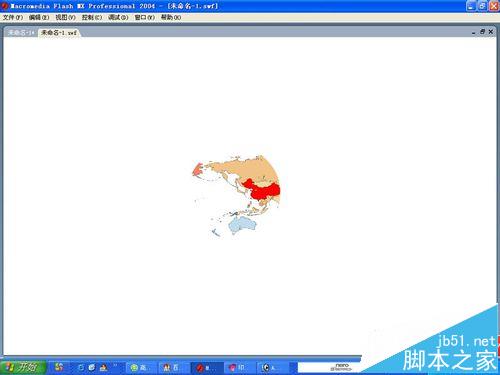Open the Windows 开始 Start button
The width and height of the screenshot is (500, 375).
point(23,367)
